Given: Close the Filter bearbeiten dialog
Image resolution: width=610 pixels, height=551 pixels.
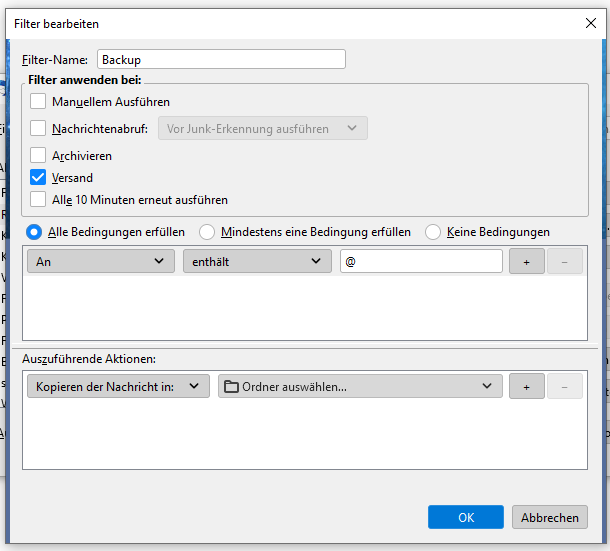Looking at the screenshot, I should [x=589, y=22].
